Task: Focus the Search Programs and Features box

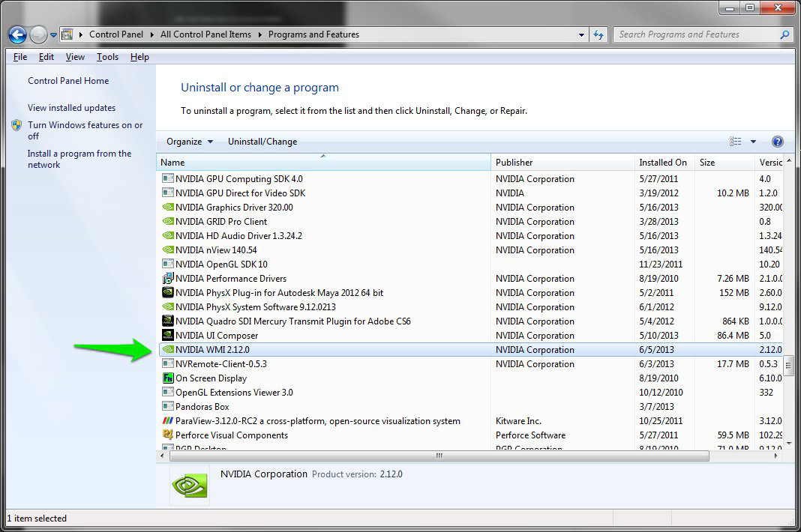Action: pos(703,34)
